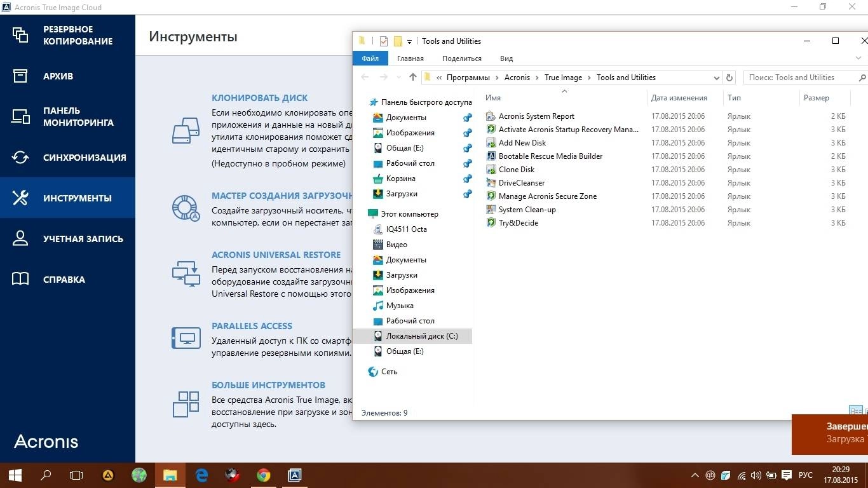Go up one folder level arrow

(413, 78)
